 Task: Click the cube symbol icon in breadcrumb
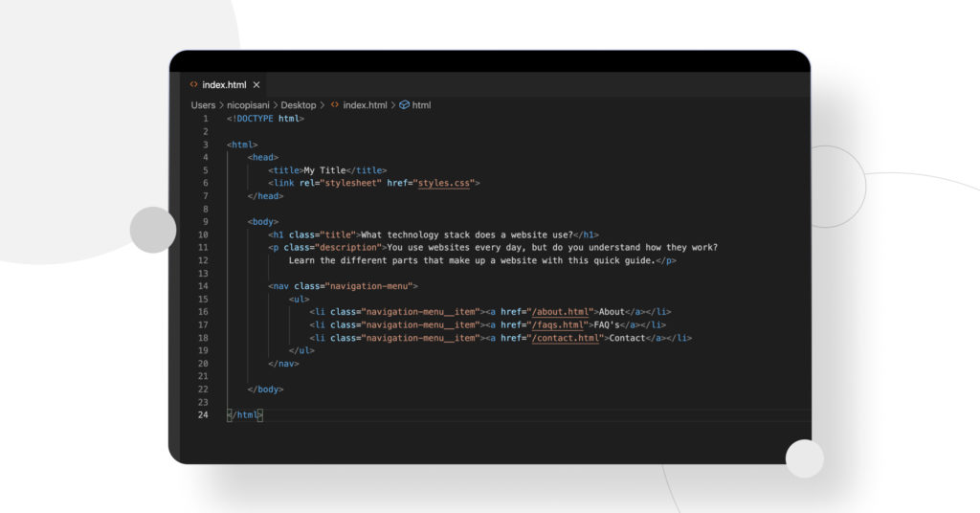tap(405, 105)
